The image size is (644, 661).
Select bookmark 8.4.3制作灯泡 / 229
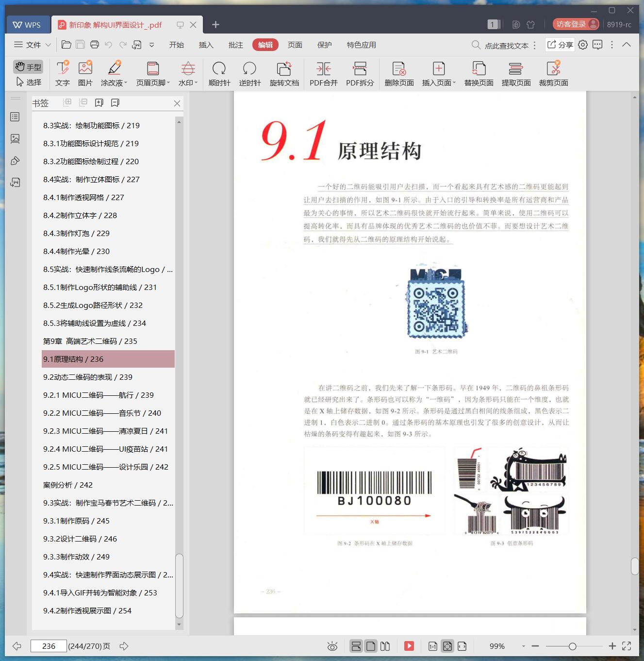click(108, 233)
